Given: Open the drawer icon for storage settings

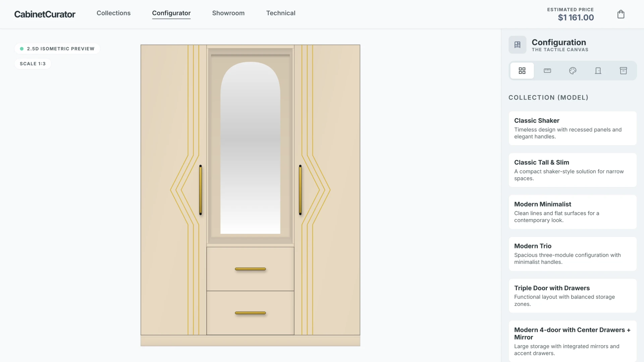Looking at the screenshot, I should (x=624, y=70).
